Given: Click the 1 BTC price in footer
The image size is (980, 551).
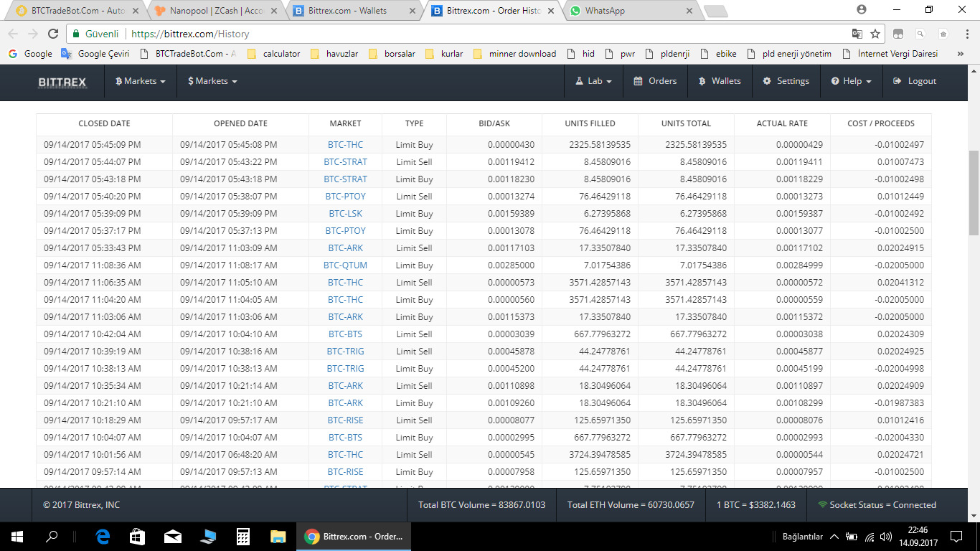Looking at the screenshot, I should coord(756,505).
